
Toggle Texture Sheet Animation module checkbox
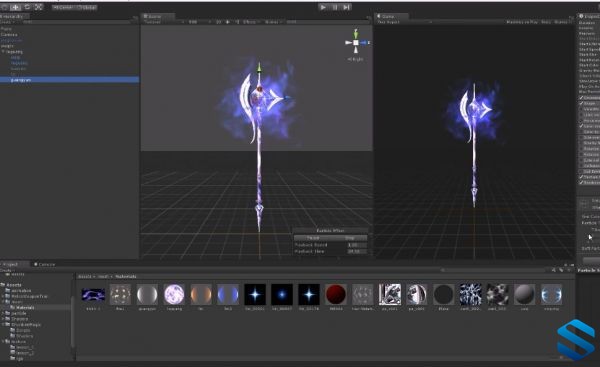[x=582, y=177]
